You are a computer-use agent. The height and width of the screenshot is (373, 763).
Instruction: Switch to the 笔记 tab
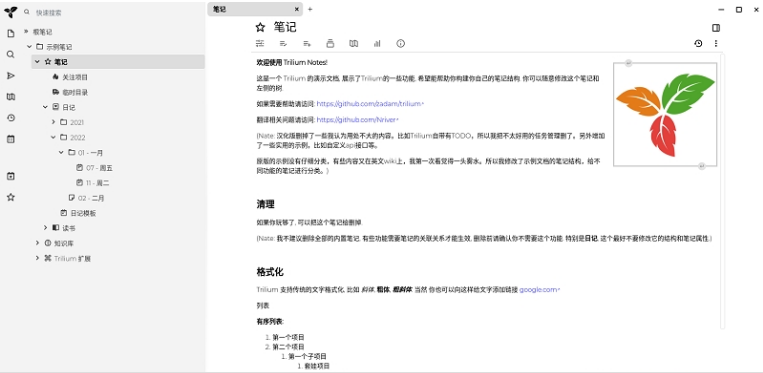click(255, 9)
